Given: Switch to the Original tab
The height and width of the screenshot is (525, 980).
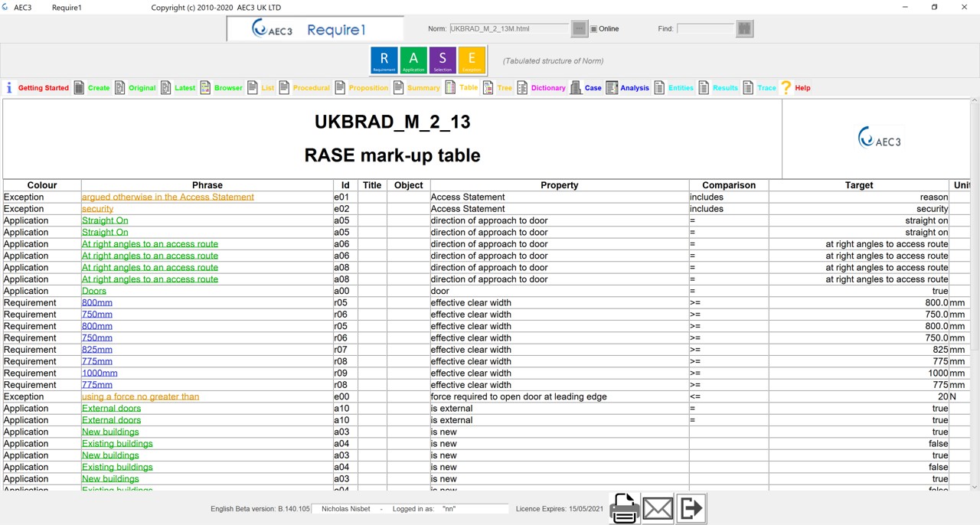Looking at the screenshot, I should pos(142,88).
